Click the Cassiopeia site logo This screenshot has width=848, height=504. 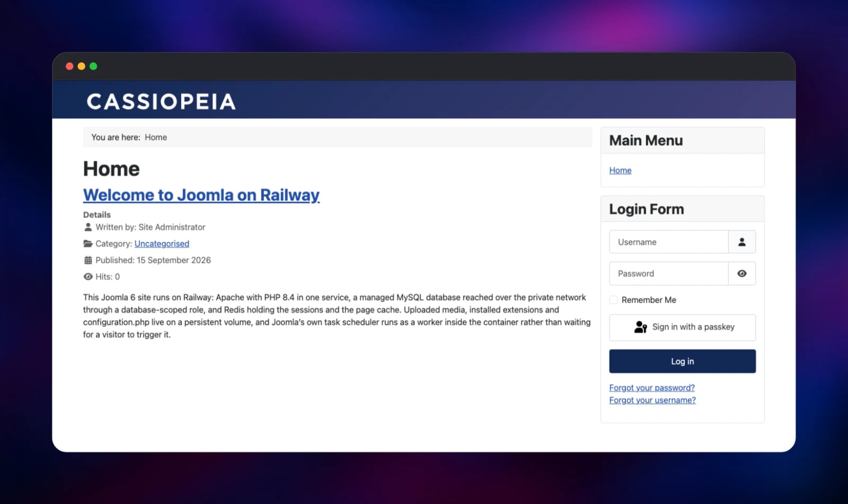[161, 102]
